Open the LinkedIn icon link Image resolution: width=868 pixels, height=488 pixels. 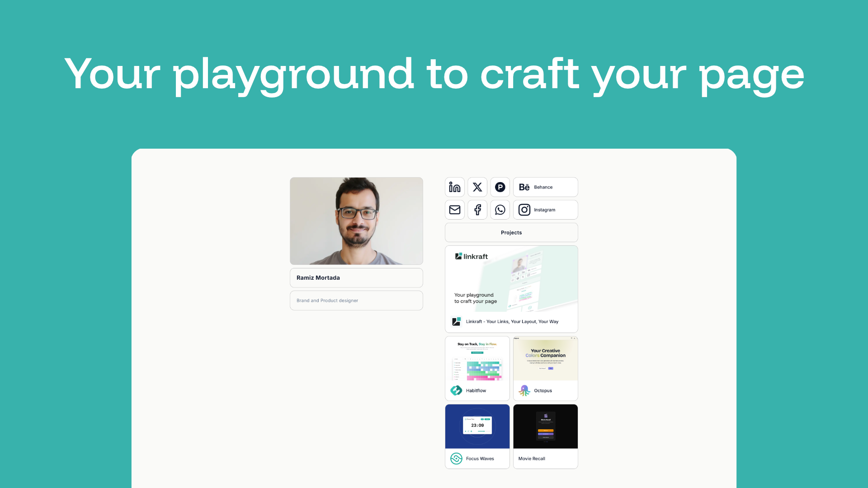tap(454, 187)
